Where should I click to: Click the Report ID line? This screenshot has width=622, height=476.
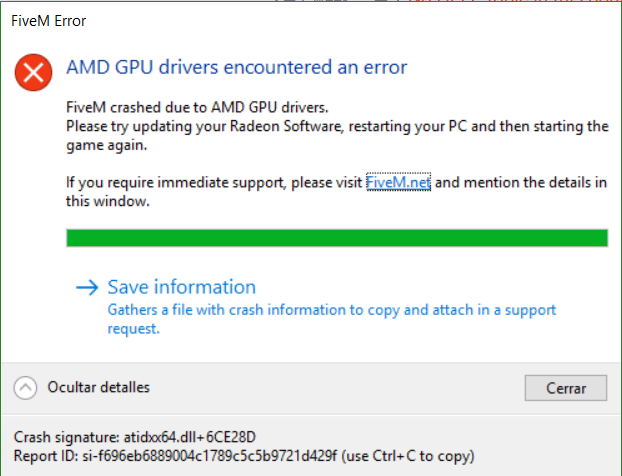(243, 457)
